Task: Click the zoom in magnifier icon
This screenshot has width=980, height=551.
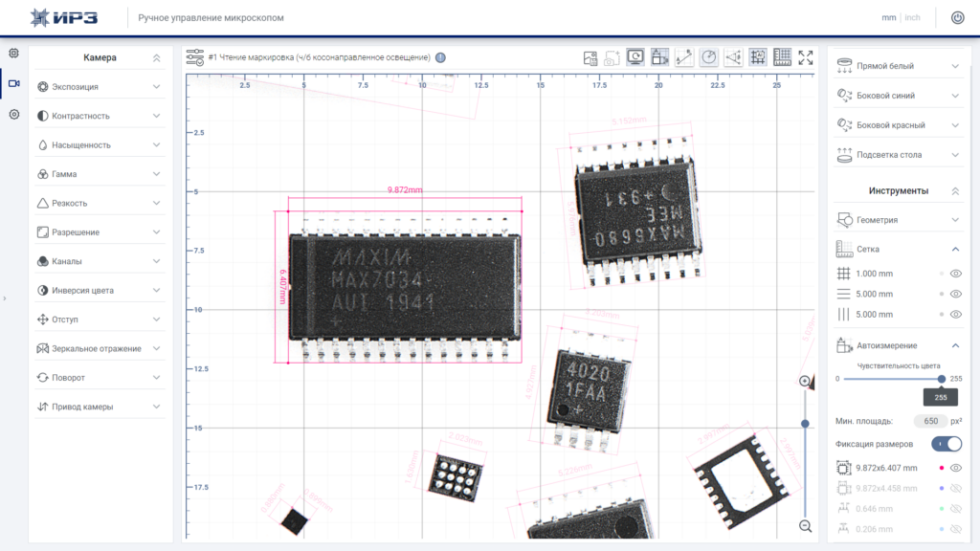Action: 805,381
